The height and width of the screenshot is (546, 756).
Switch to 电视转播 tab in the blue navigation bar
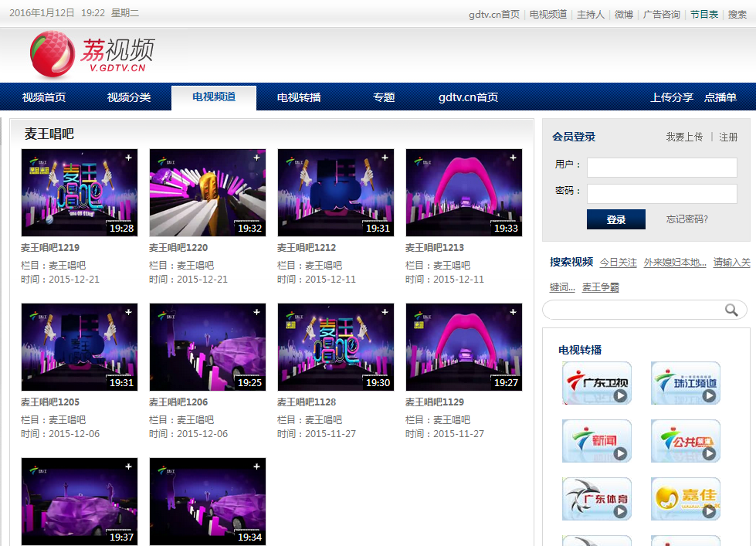pyautogui.click(x=299, y=97)
